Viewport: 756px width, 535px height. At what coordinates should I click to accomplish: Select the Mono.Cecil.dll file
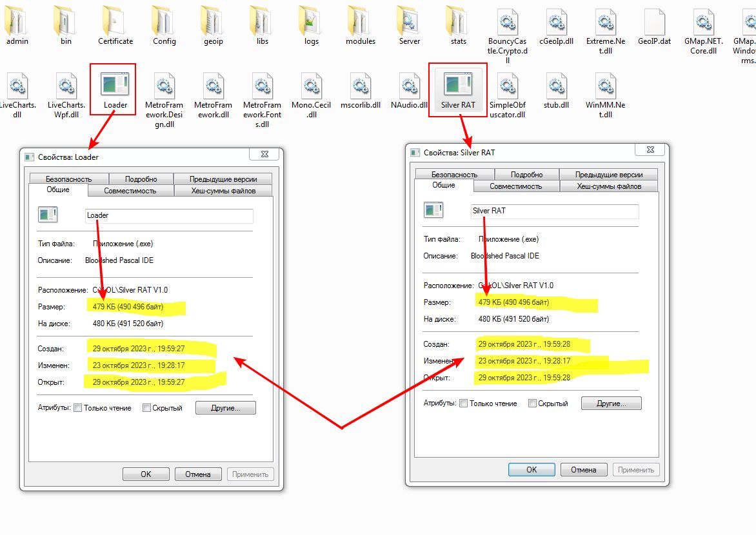pyautogui.click(x=311, y=94)
